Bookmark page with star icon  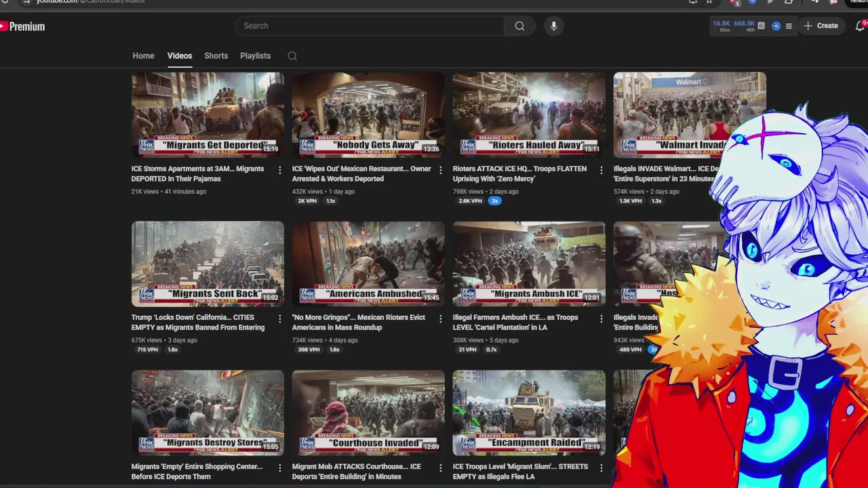709,2
